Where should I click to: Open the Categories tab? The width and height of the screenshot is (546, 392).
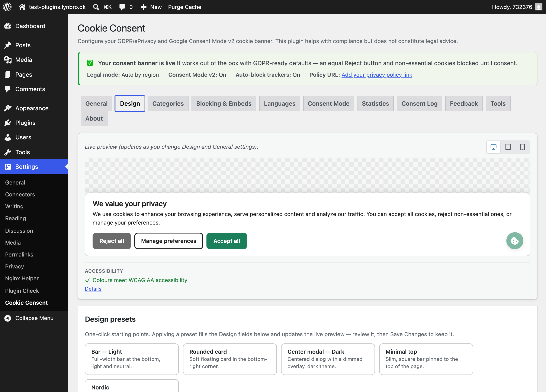click(x=168, y=104)
